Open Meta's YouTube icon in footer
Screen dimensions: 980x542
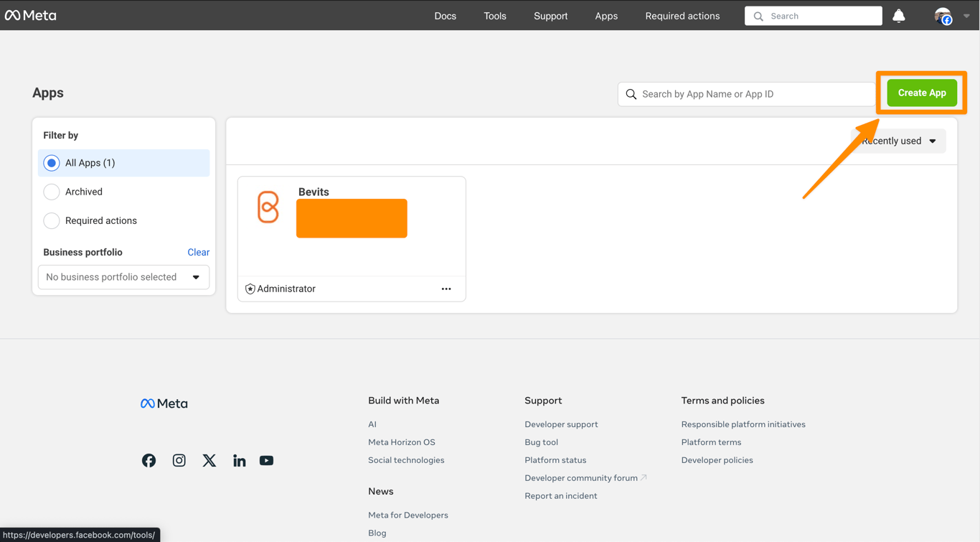(x=266, y=460)
